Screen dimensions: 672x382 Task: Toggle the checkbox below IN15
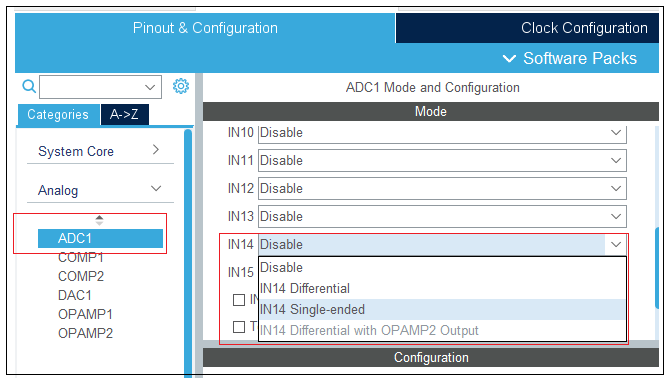(239, 300)
